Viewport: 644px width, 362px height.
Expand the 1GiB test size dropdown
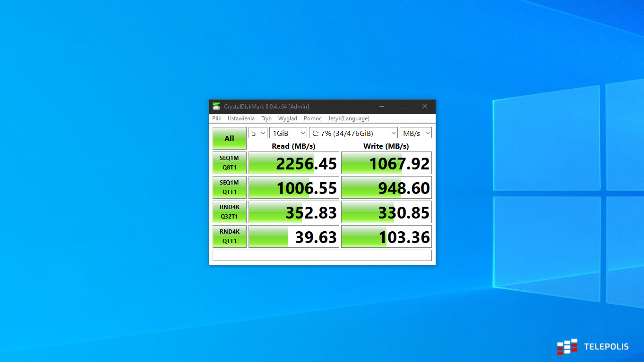(288, 133)
